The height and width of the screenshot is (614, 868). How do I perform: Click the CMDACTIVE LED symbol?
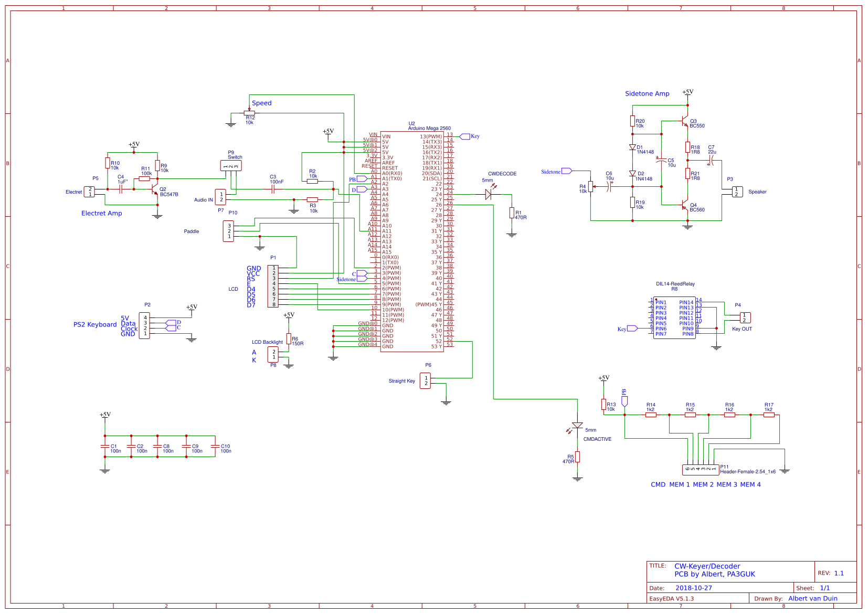tap(578, 427)
